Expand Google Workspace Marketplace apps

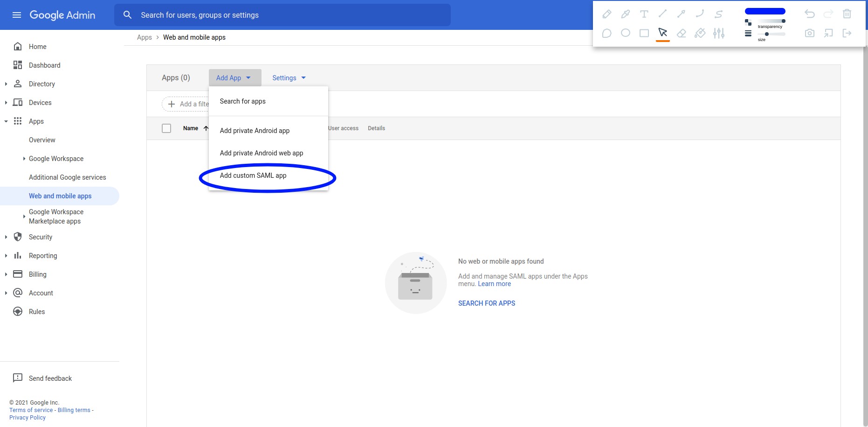24,217
